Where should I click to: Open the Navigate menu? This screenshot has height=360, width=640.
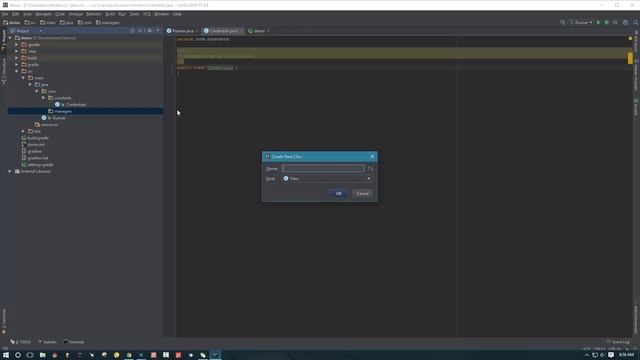coord(43,14)
